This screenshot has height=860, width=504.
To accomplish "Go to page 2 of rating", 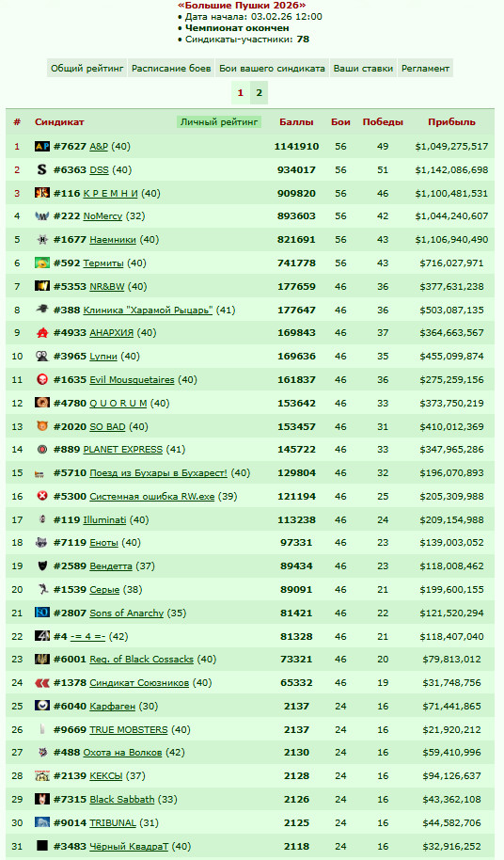I will pyautogui.click(x=260, y=93).
